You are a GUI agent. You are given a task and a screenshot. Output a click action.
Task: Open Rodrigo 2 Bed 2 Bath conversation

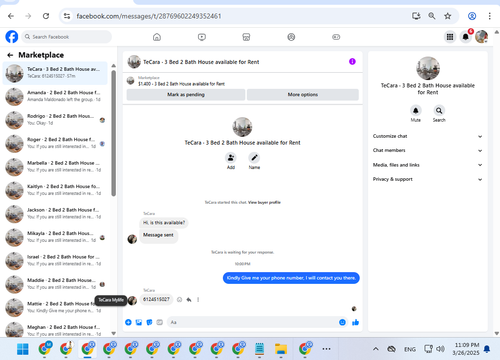(x=55, y=120)
